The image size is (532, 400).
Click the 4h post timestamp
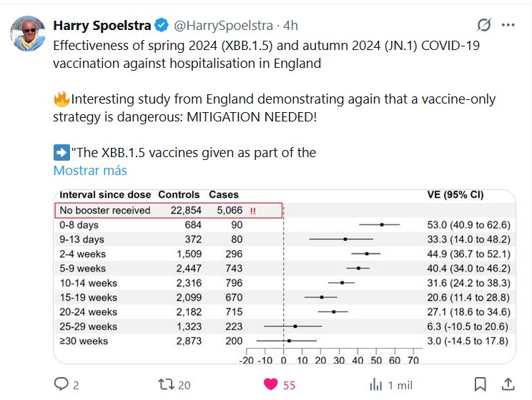point(291,26)
